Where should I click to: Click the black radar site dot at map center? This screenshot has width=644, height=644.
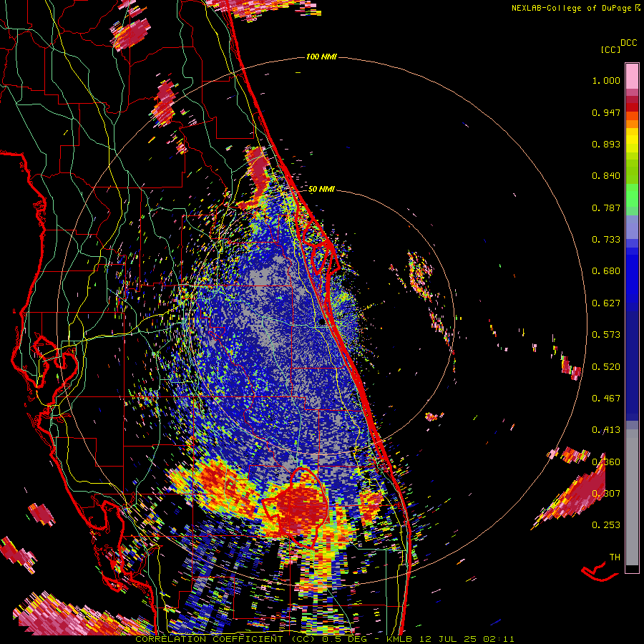point(321,323)
